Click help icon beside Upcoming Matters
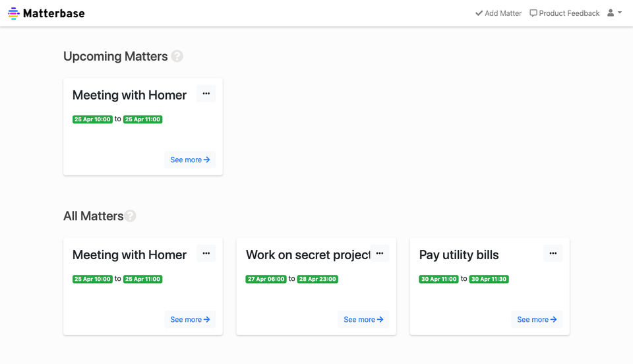Image resolution: width=633 pixels, height=364 pixels. tap(177, 57)
